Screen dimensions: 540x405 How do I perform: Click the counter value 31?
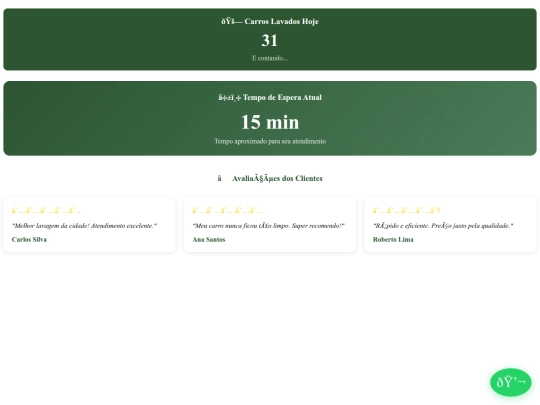point(269,41)
